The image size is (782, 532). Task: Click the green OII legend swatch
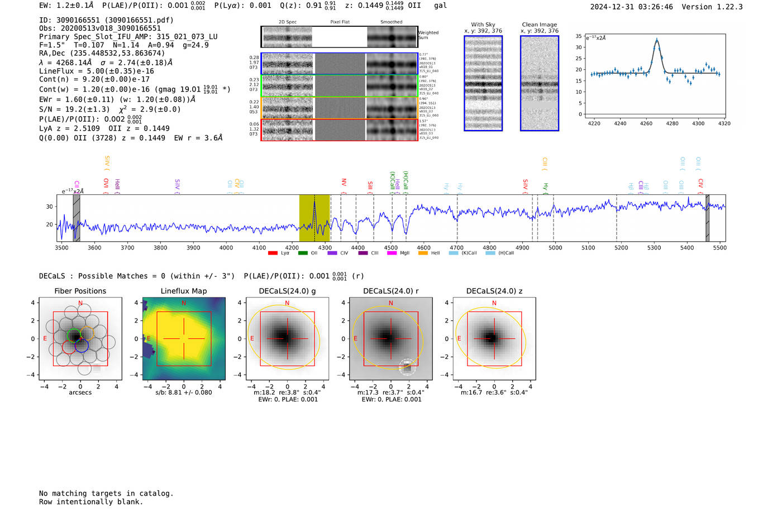tap(303, 253)
